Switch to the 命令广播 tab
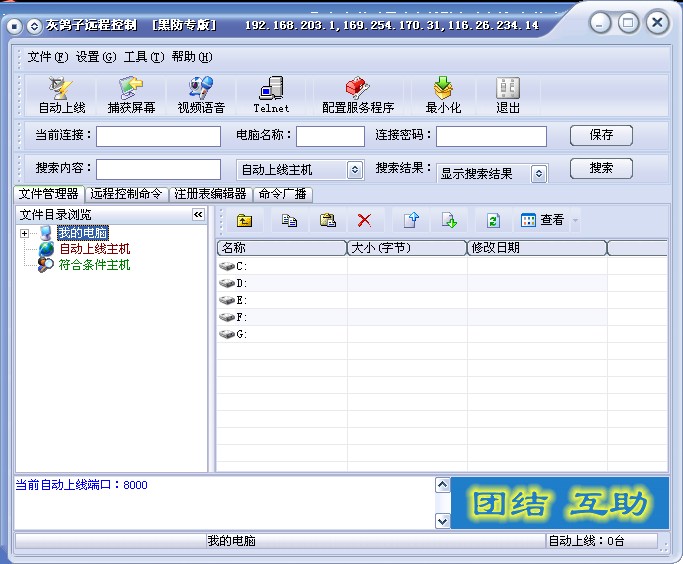The width and height of the screenshot is (683, 564). (283, 194)
